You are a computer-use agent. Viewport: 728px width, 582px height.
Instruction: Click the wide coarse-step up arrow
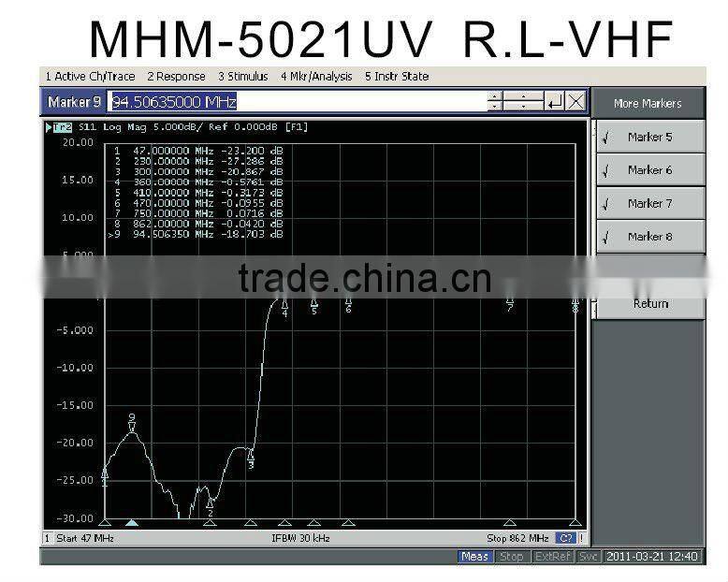(523, 96)
